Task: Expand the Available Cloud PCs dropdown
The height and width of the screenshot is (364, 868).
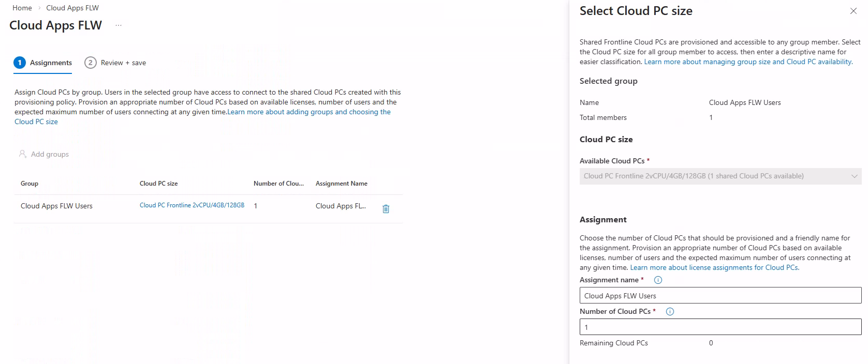Action: coord(719,176)
